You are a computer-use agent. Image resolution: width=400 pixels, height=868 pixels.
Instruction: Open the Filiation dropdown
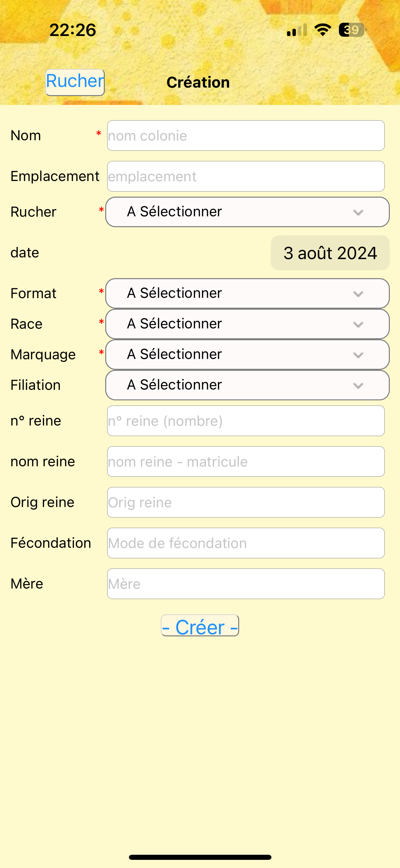(247, 385)
